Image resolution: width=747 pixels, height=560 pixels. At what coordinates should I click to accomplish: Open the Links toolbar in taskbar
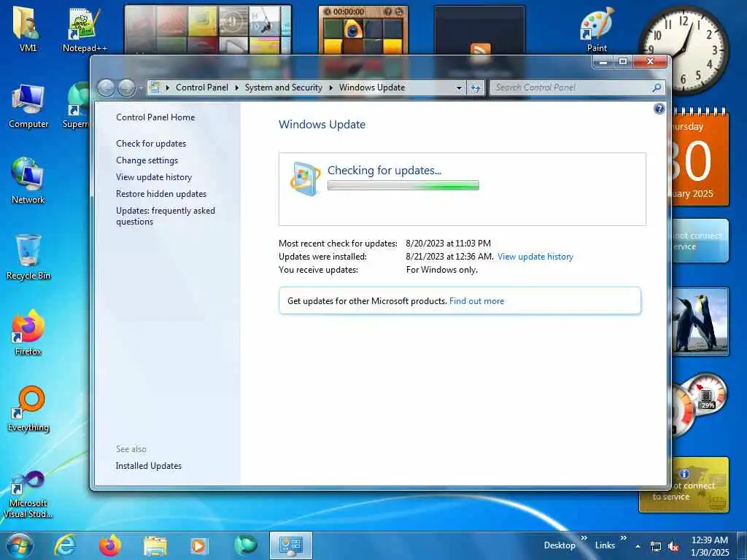pos(605,545)
